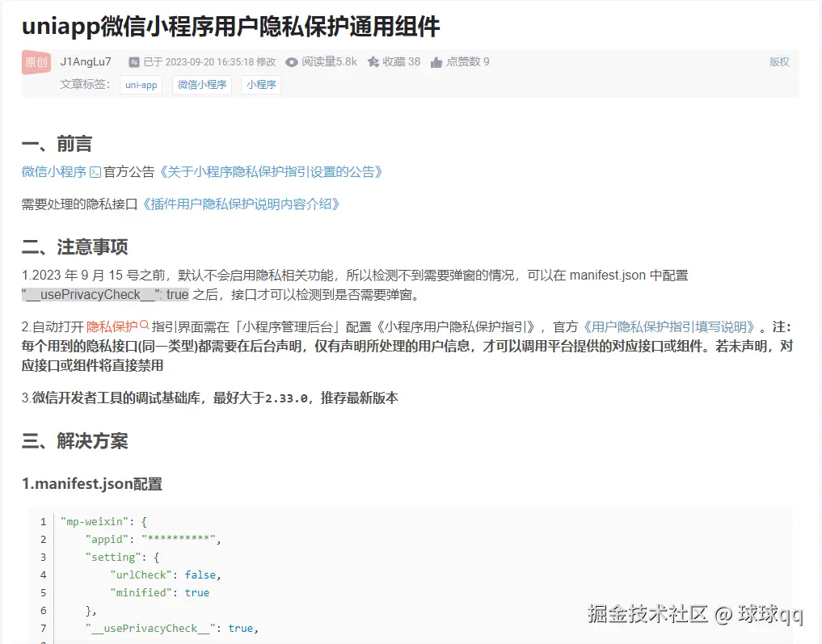Screen dimensions: 822x644
Task: Select the 小程序 article tag
Action: [x=261, y=85]
